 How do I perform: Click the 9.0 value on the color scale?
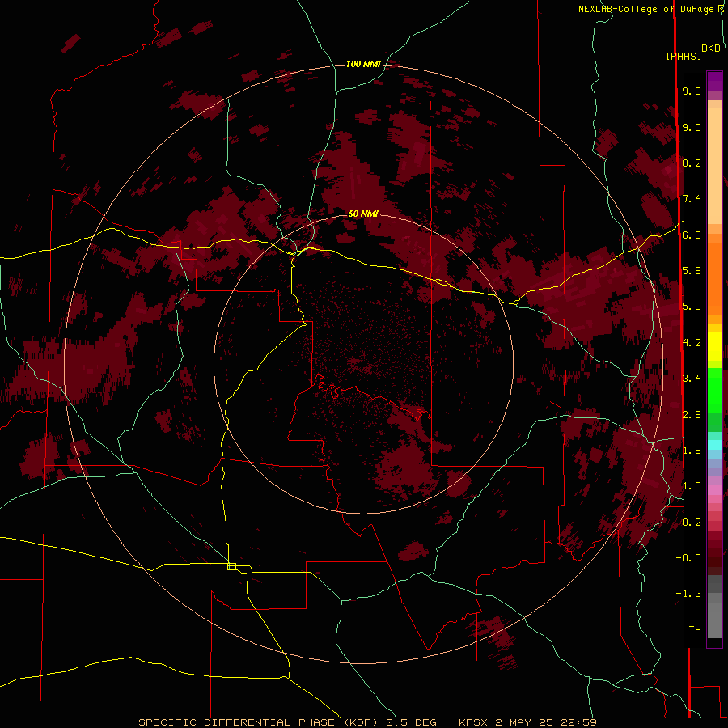pos(692,127)
